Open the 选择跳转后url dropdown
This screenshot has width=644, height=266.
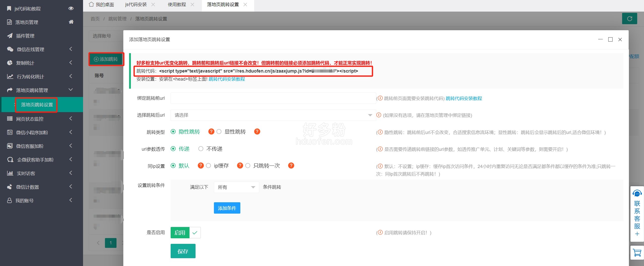[x=273, y=115]
